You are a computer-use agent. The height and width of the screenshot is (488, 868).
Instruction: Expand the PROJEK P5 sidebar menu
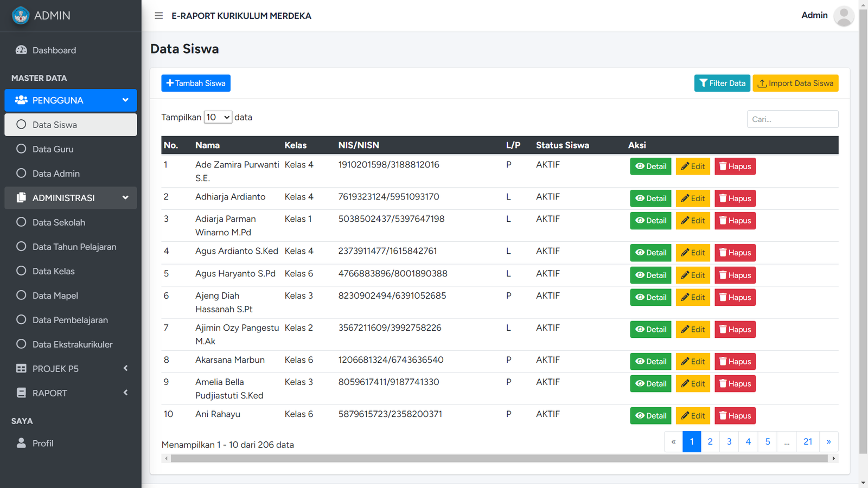point(71,369)
